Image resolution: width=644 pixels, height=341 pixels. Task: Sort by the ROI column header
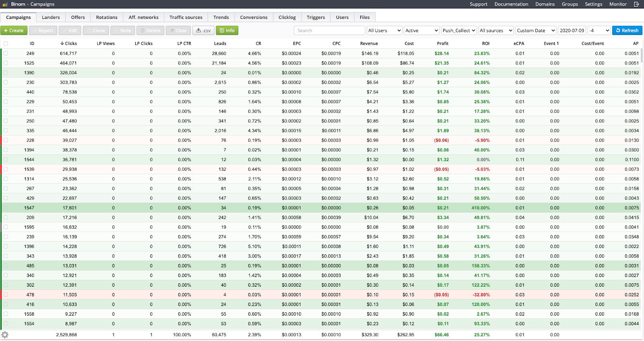tap(486, 43)
